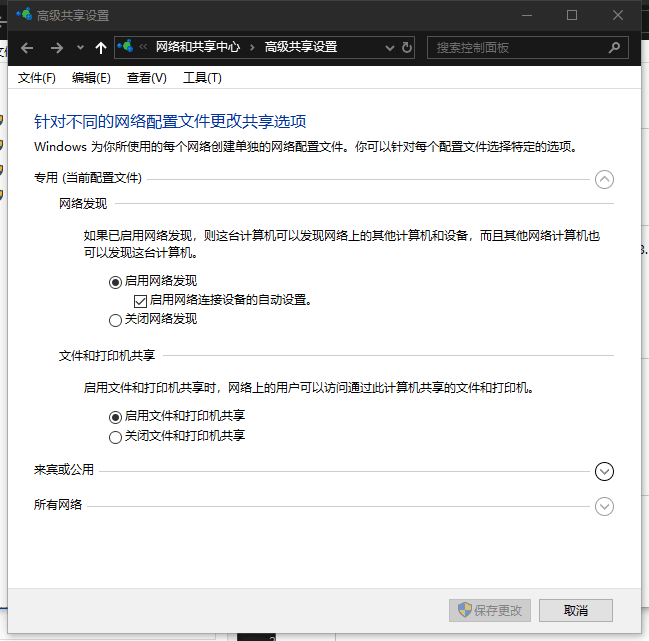
Task: Select 关闭网络发现 radio button
Action: (115, 320)
